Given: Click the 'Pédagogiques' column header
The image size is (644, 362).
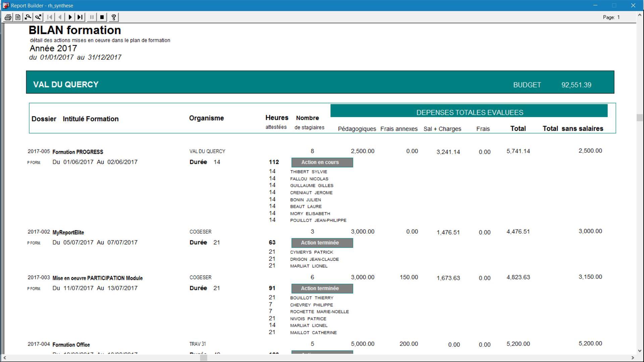Looking at the screenshot, I should pos(357,129).
